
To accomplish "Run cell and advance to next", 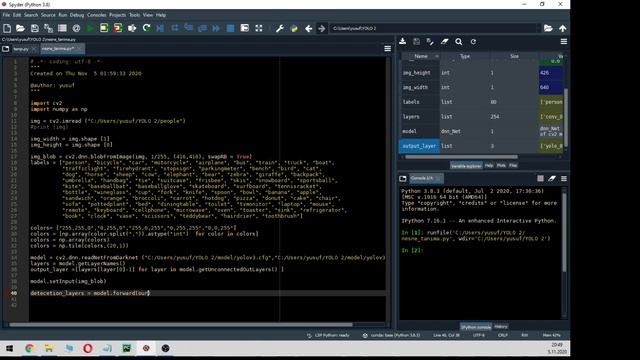I will pos(118,28).
